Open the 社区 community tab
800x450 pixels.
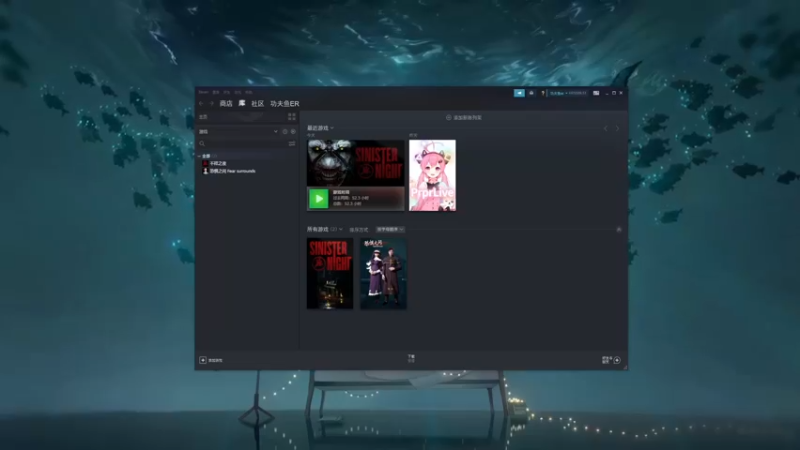[258, 104]
